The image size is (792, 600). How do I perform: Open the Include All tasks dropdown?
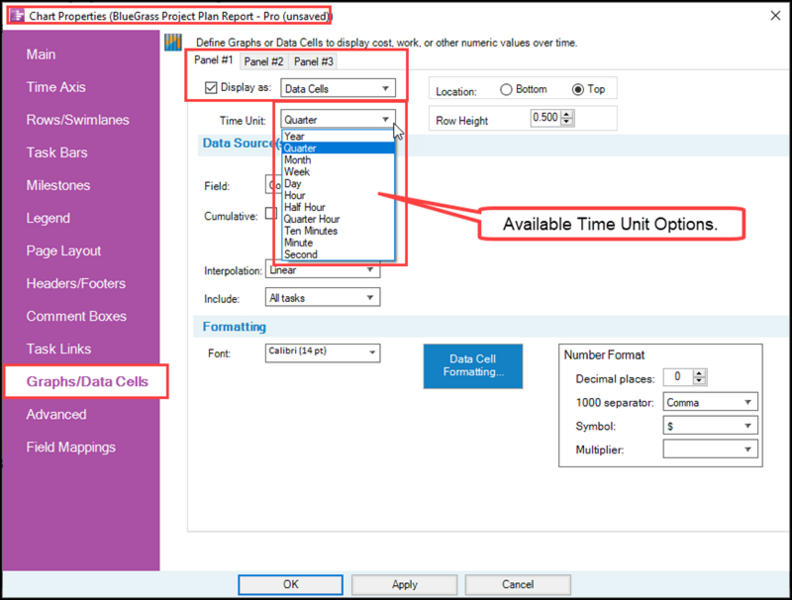322,297
